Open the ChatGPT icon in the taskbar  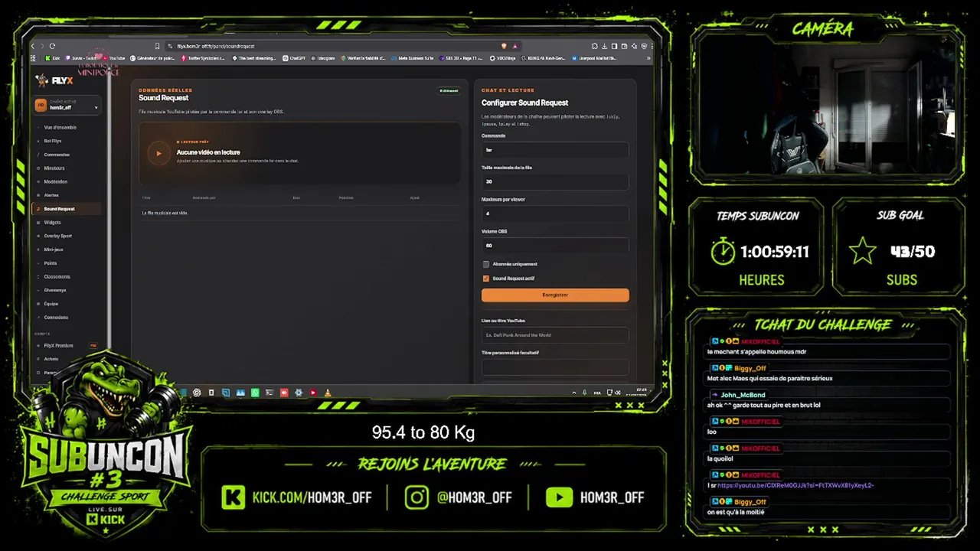(x=197, y=393)
